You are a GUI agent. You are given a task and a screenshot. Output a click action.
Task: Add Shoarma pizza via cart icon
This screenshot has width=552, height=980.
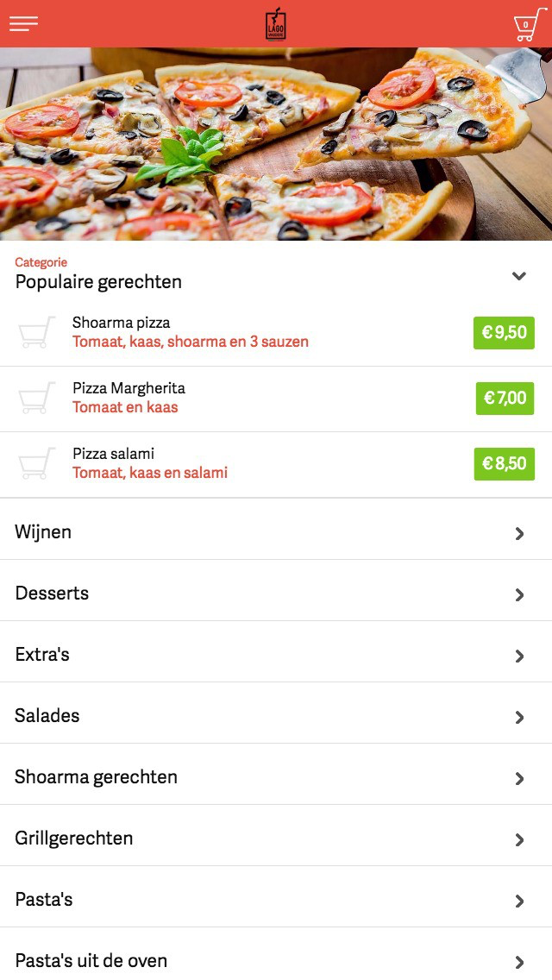[x=37, y=333]
